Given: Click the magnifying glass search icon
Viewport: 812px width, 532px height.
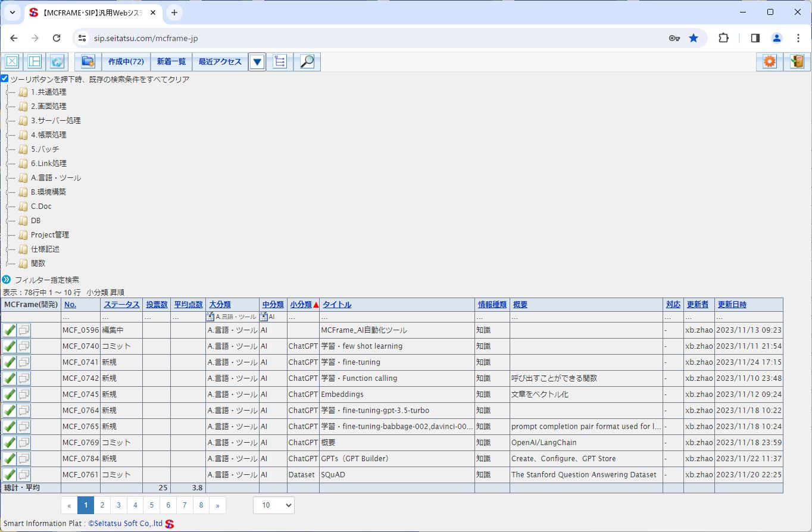Looking at the screenshot, I should pyautogui.click(x=307, y=61).
